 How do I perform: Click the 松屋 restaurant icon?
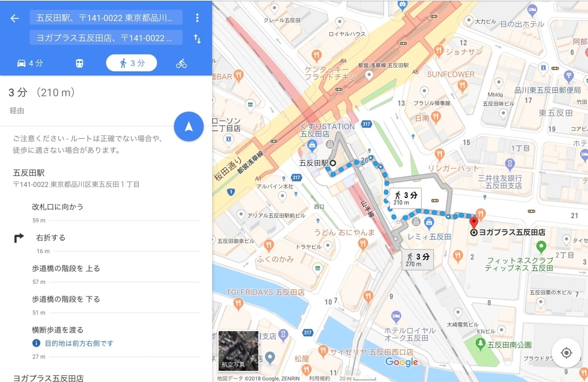pos(305,371)
